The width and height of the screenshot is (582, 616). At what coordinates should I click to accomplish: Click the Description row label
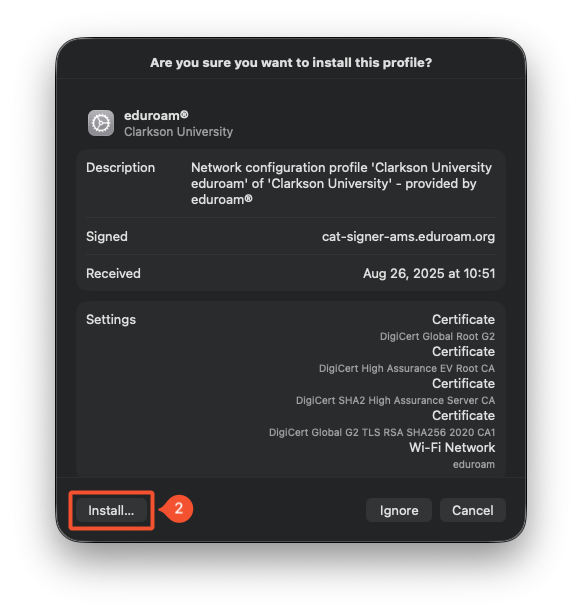coord(121,168)
